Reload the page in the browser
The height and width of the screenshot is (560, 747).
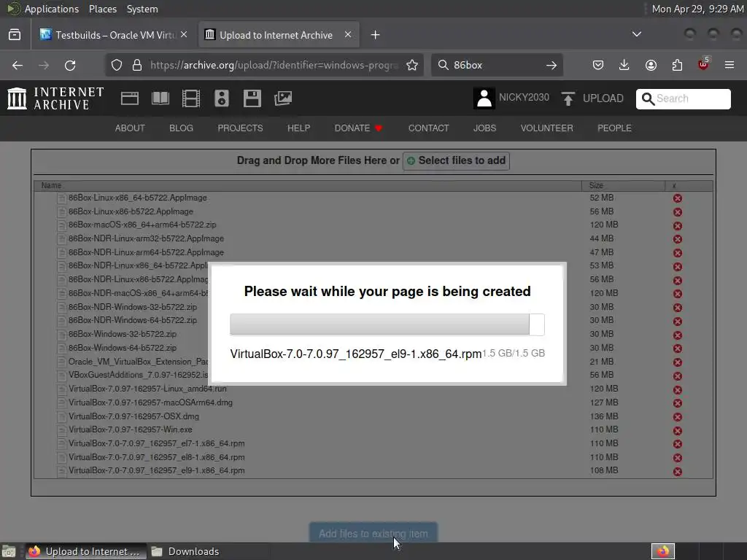point(70,65)
